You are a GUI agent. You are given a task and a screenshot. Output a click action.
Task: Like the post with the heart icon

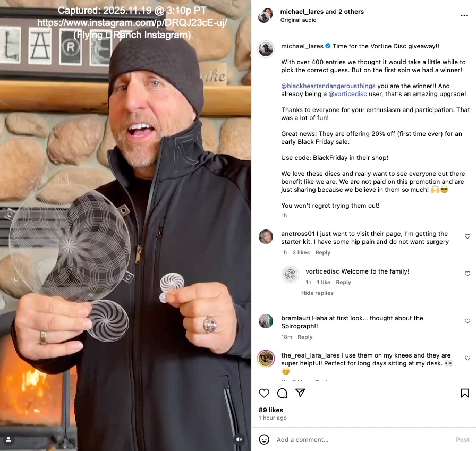tap(264, 393)
